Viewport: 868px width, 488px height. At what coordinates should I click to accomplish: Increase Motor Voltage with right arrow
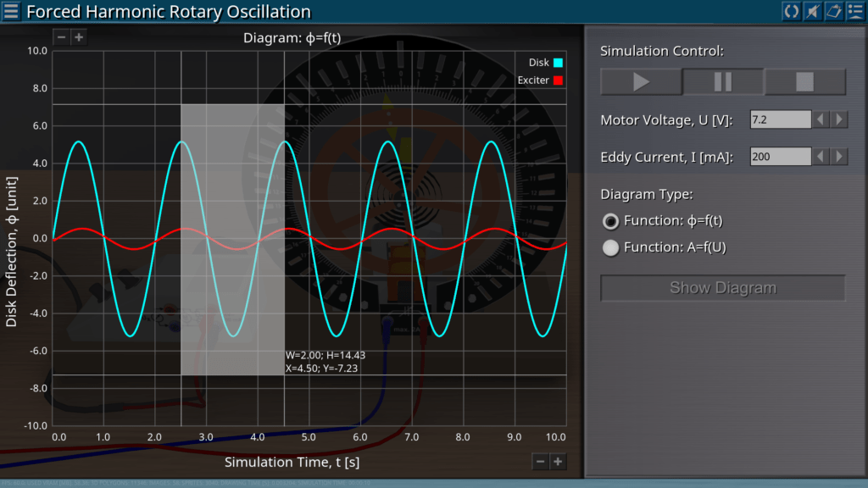click(839, 119)
